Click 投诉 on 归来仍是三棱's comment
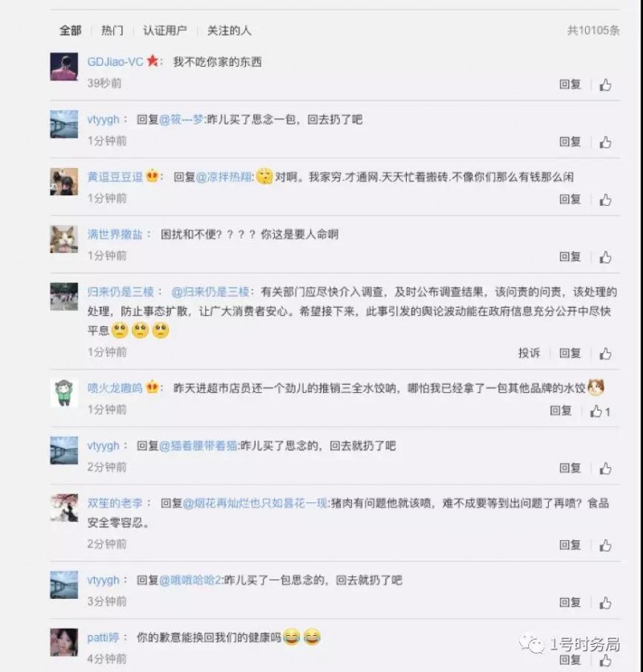 (x=529, y=353)
